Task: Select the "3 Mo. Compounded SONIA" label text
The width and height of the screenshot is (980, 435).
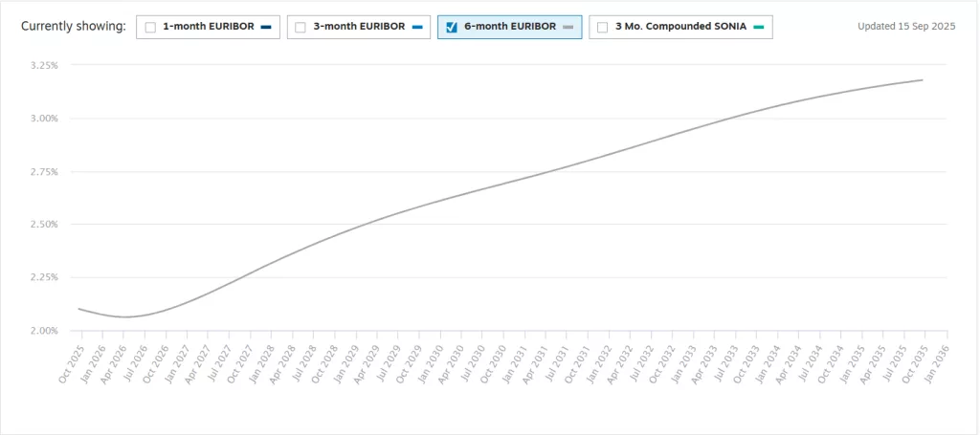Action: coord(679,27)
